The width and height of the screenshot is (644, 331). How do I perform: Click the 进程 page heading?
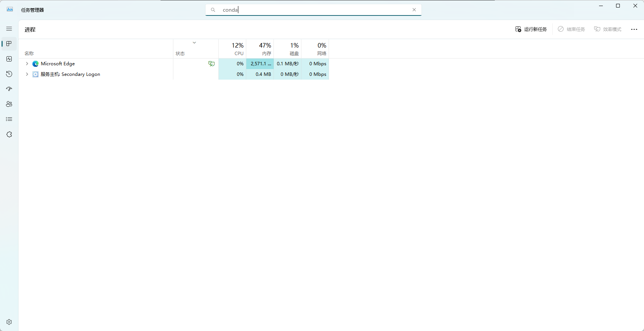(30, 29)
